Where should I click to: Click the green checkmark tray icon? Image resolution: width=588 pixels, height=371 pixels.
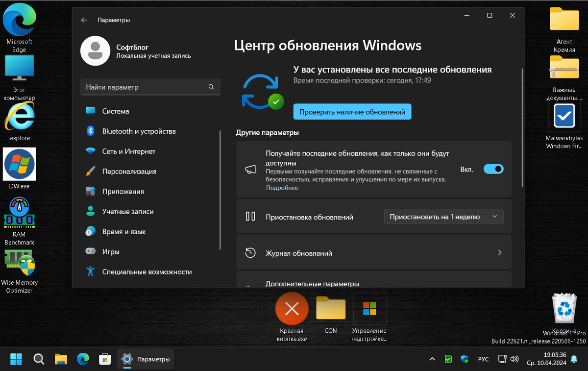448,359
